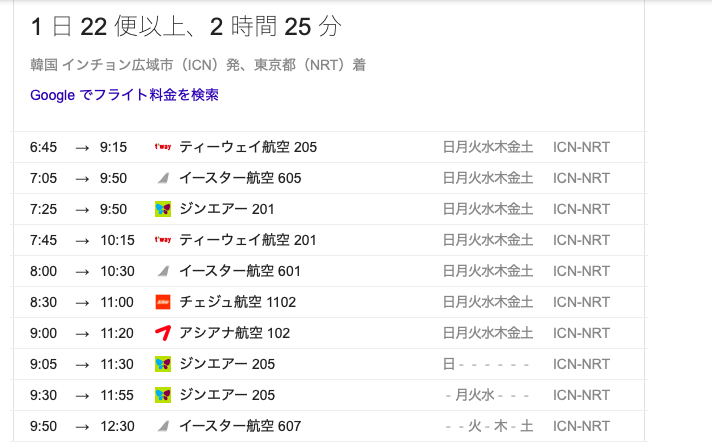Click 8:00 departure time of イースター航空 601
This screenshot has width=712, height=442.
click(x=45, y=271)
